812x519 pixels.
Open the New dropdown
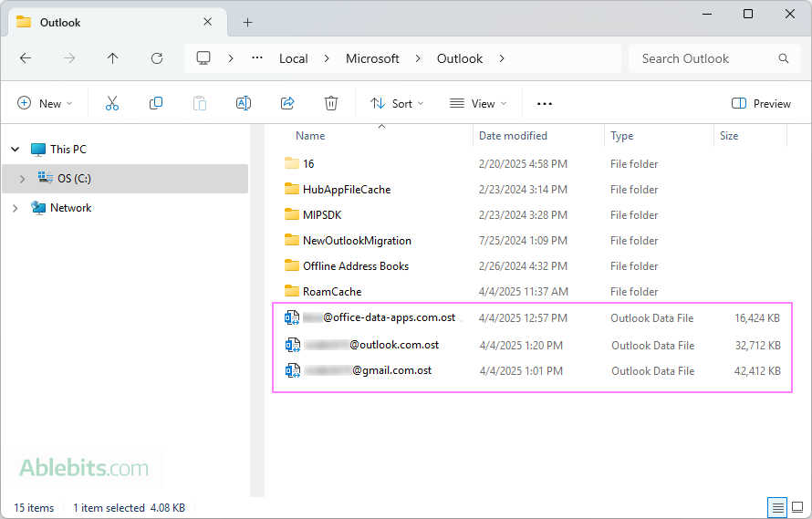pyautogui.click(x=45, y=103)
